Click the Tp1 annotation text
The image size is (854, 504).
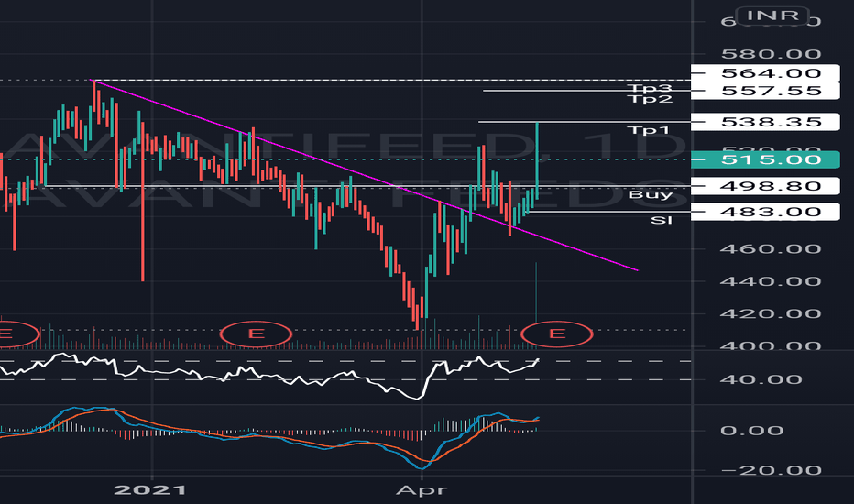click(x=648, y=130)
